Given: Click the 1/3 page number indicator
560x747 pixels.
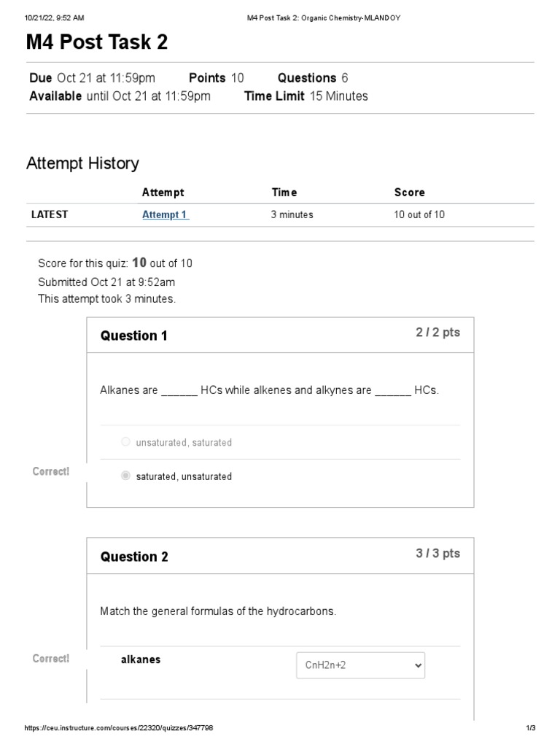Looking at the screenshot, I should pyautogui.click(x=531, y=728).
